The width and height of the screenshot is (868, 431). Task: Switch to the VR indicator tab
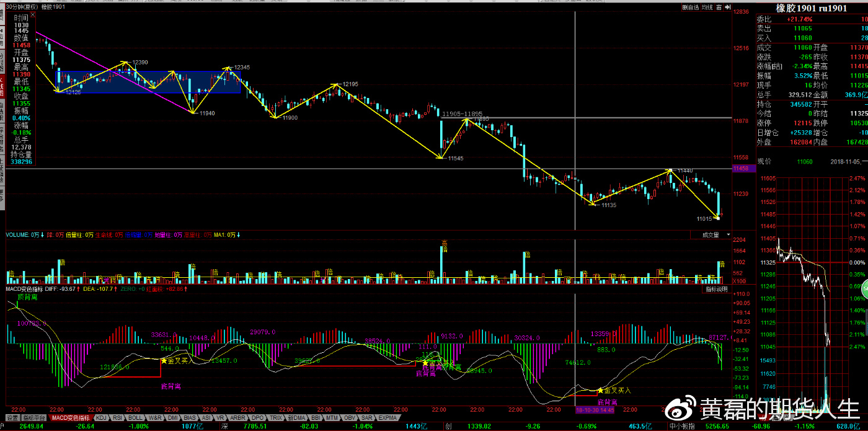pos(221,418)
